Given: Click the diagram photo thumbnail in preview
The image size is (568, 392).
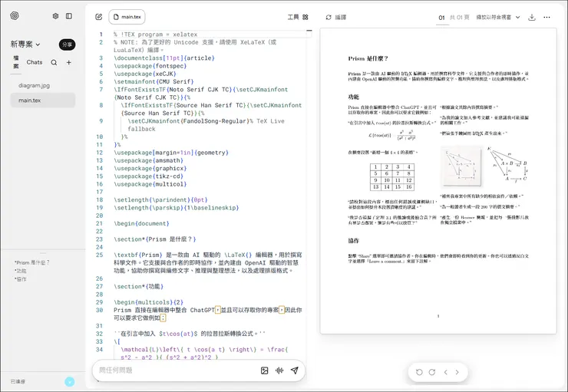Looking at the screenshot, I should pyautogui.click(x=461, y=166).
